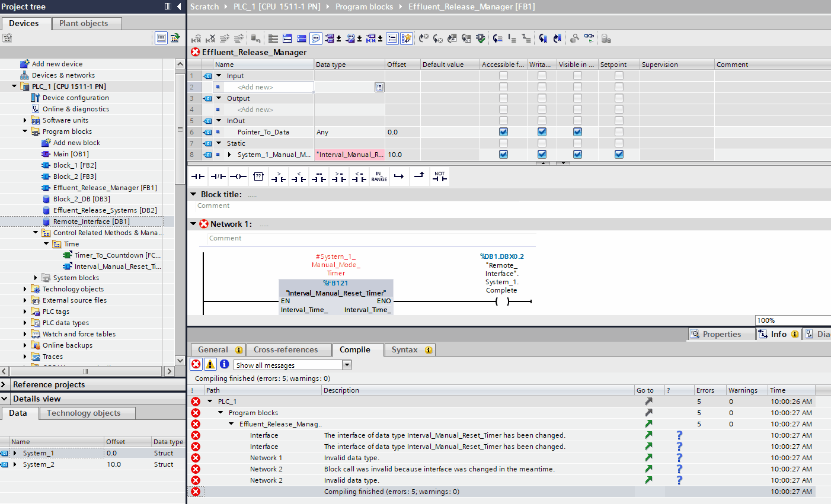
Task: Collapse the Network 1 section
Action: (193, 224)
